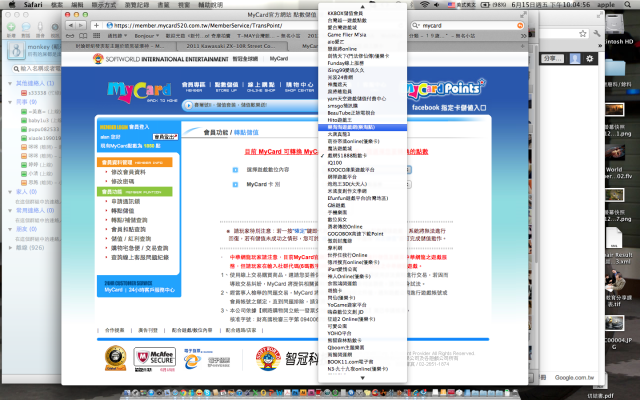This screenshot has height=400, width=640.
Task: Open Spotlight search magnifier icon
Action: [627, 4]
